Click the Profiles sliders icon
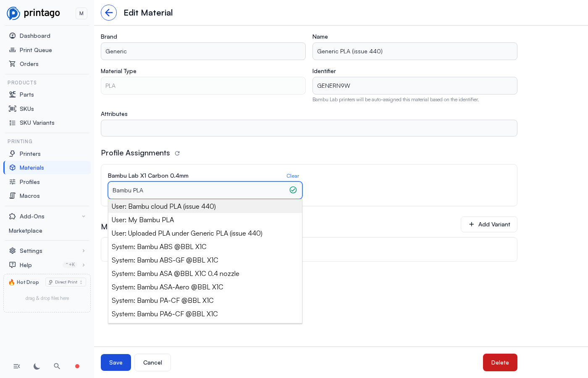This screenshot has width=588, height=378. tap(13, 182)
